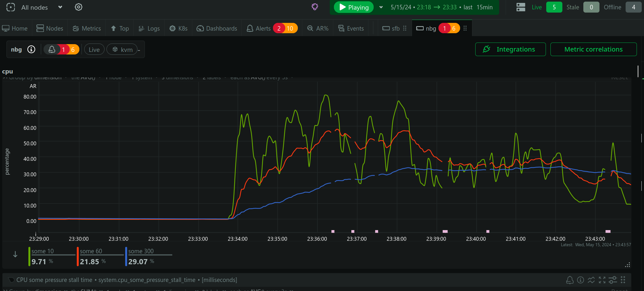
Task: Click the chart resize handle at bottom right
Action: [x=628, y=265]
